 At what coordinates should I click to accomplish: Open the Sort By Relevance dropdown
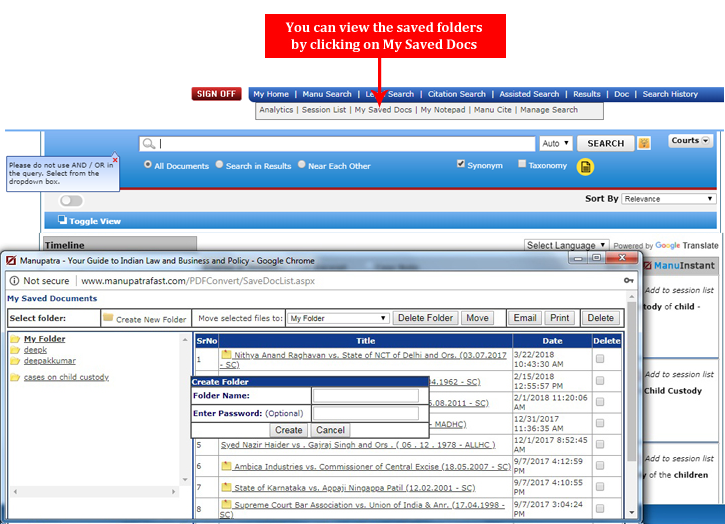(x=668, y=199)
